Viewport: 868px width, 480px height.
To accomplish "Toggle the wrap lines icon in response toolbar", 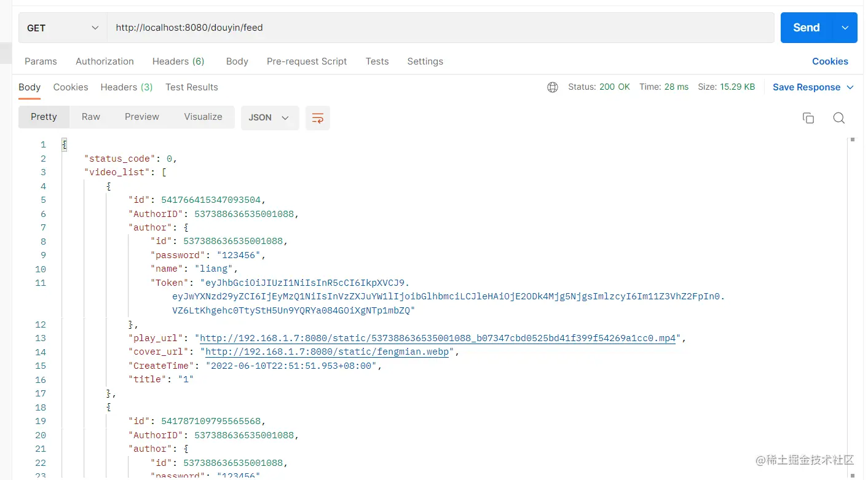I will 318,117.
